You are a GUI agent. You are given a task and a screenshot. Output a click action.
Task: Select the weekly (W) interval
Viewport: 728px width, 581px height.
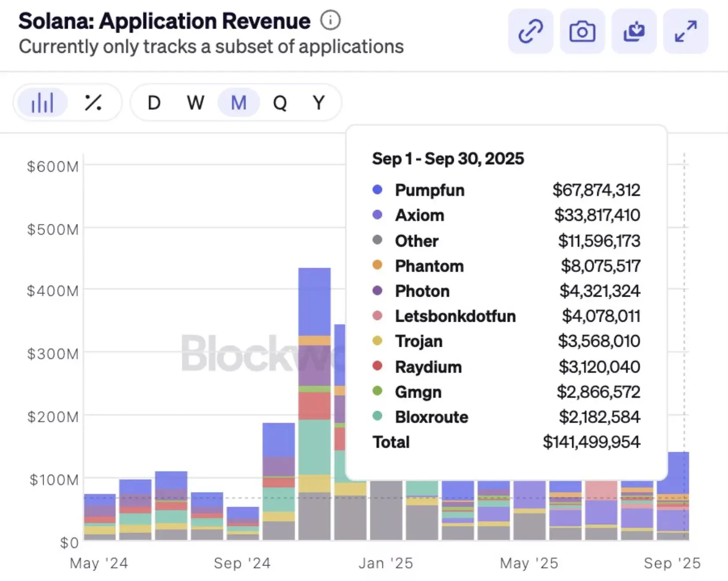[195, 103]
